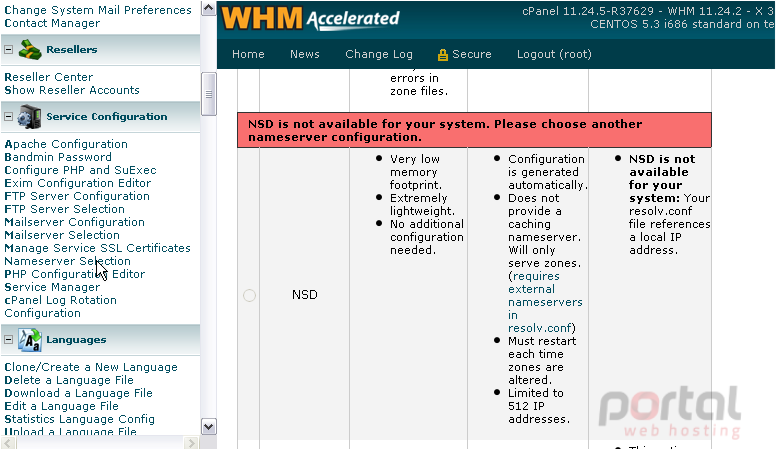Collapse the Languages section

coord(8,340)
